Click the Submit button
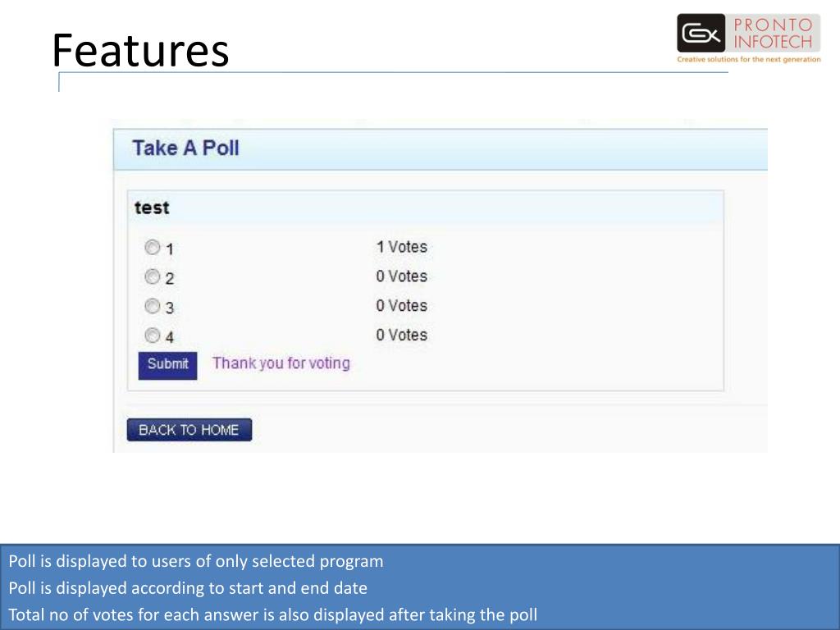The height and width of the screenshot is (630, 840). click(167, 365)
